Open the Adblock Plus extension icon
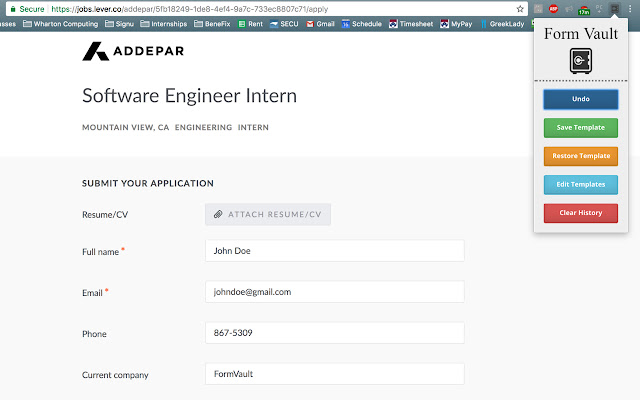640x400 pixels. coord(553,9)
